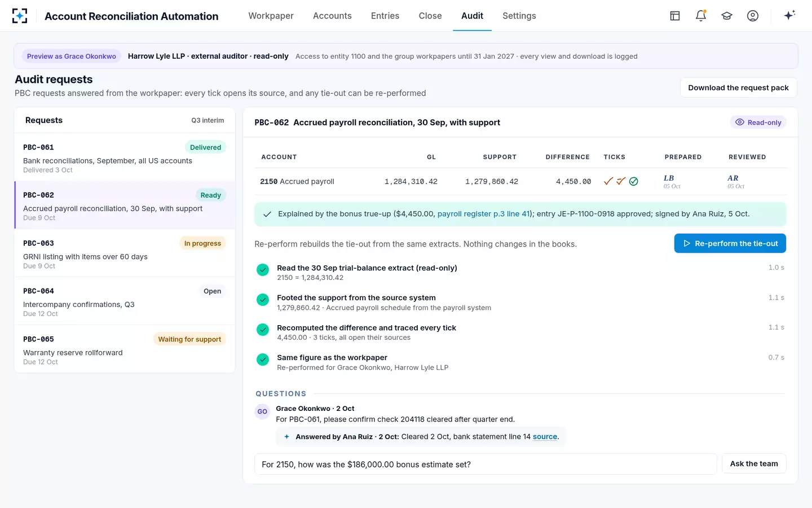Download the request pack
The image size is (812, 508).
pos(738,87)
